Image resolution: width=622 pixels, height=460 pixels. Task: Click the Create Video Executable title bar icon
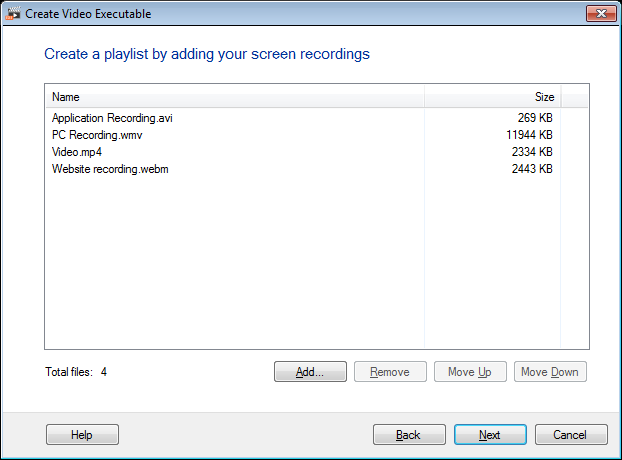15,13
